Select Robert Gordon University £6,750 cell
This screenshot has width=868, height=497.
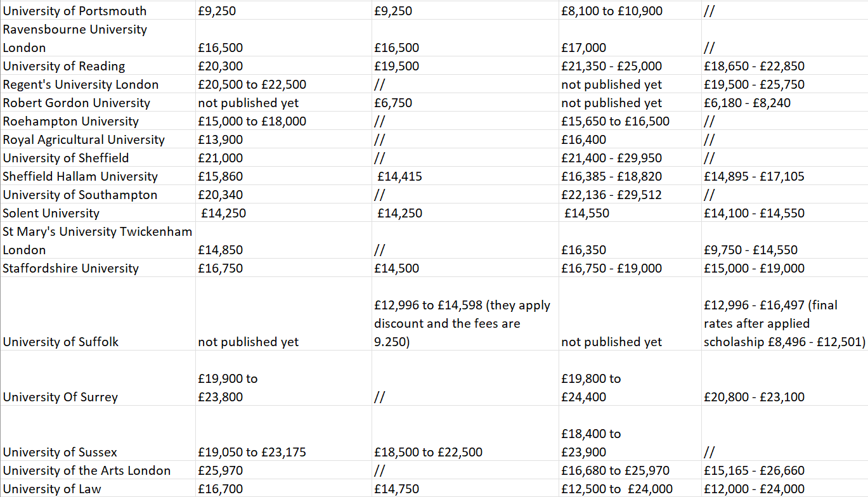pos(393,103)
